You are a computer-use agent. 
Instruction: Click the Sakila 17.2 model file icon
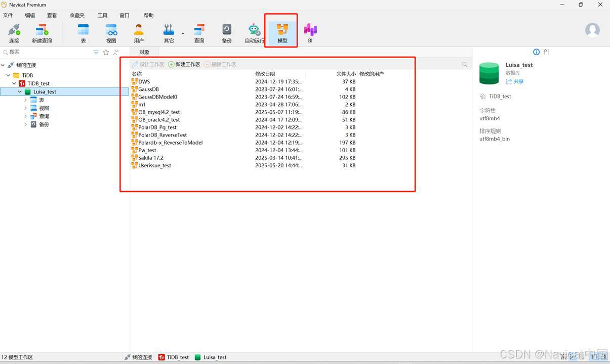(134, 158)
